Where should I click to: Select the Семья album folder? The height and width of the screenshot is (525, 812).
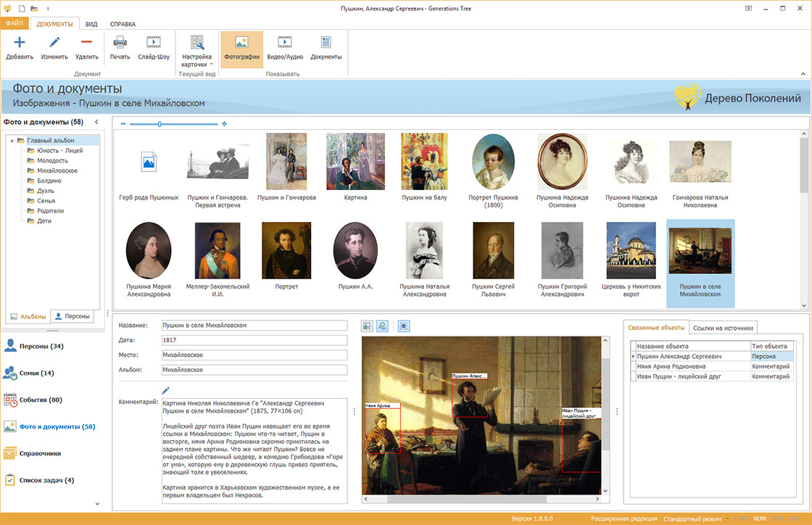(46, 200)
